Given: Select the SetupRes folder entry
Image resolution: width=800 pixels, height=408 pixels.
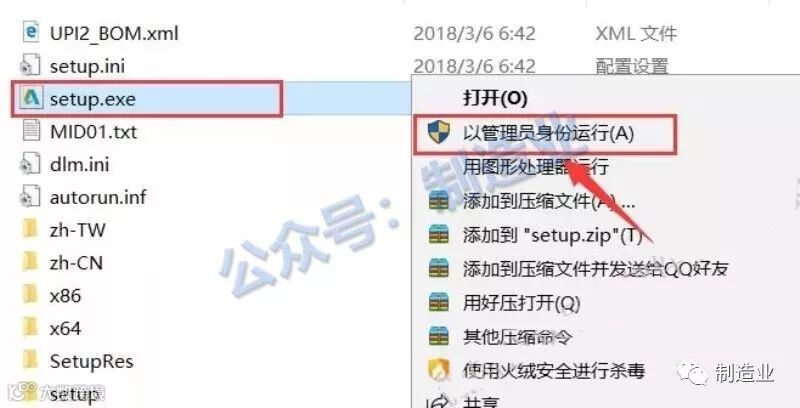Looking at the screenshot, I should [x=78, y=361].
